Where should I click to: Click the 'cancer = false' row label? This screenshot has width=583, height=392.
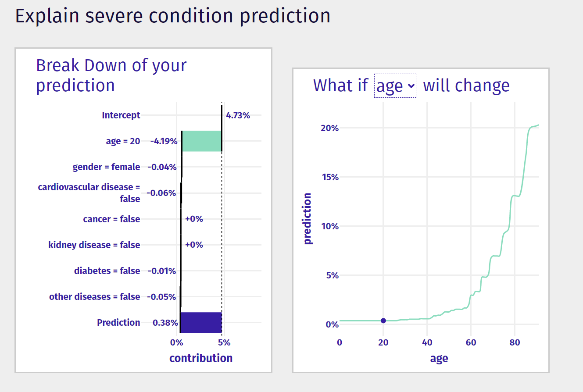click(111, 219)
